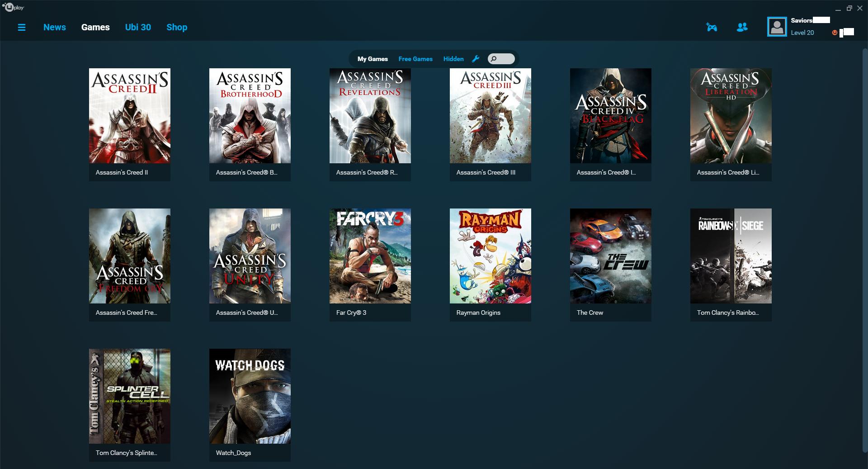Select the Free Games filter
The height and width of the screenshot is (469, 868).
point(415,59)
